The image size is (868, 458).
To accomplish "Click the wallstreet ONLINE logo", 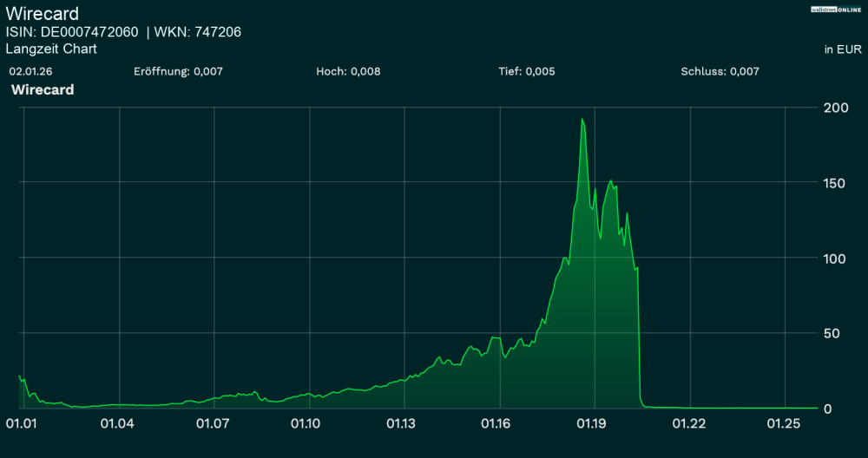I will pyautogui.click(x=837, y=9).
